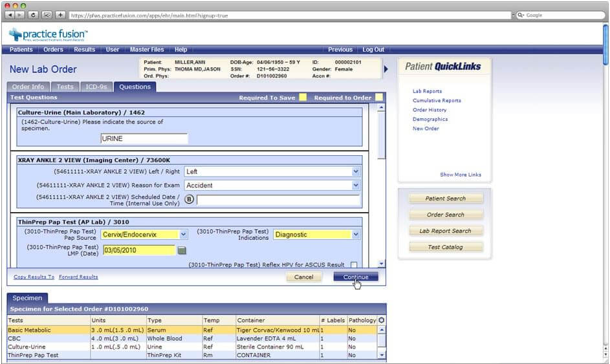Viewport: 610px width, 364px height.
Task: Switch to the ICD-9s tab
Action: click(x=96, y=87)
